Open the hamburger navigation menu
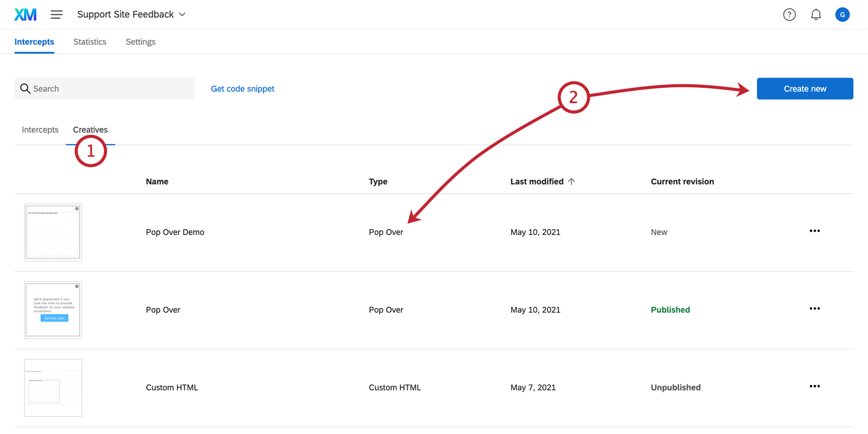Image resolution: width=868 pixels, height=434 pixels. (57, 14)
